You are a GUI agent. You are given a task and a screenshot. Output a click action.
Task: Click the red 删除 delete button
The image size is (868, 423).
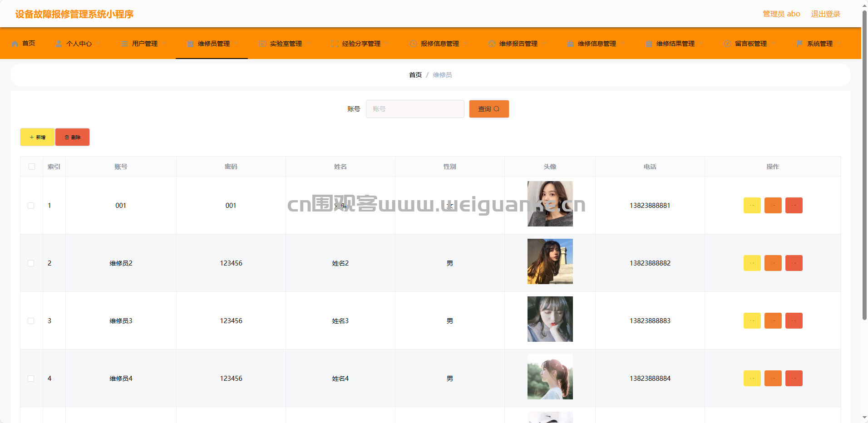tap(72, 137)
